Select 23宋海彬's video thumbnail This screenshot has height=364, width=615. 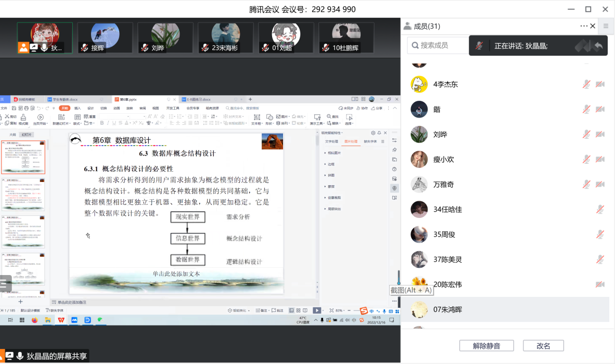point(225,38)
